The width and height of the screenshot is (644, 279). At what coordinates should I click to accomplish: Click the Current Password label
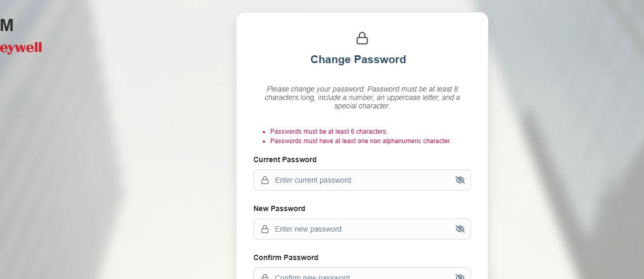[285, 160]
